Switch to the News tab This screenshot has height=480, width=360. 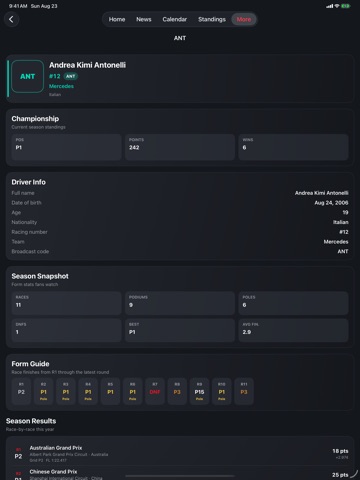[x=144, y=19]
